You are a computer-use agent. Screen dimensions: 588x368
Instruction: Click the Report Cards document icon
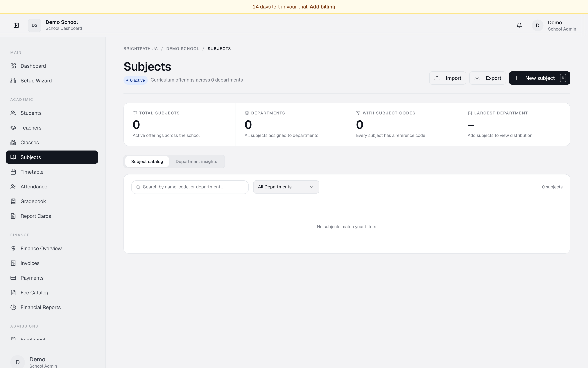[13, 216]
